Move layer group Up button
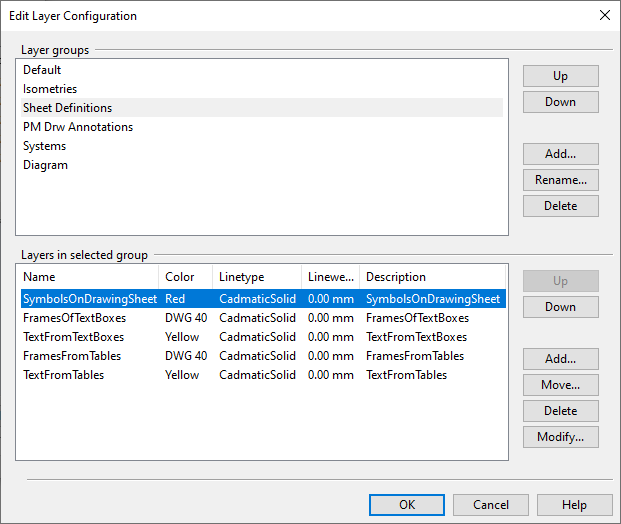621x524 pixels. [560, 76]
